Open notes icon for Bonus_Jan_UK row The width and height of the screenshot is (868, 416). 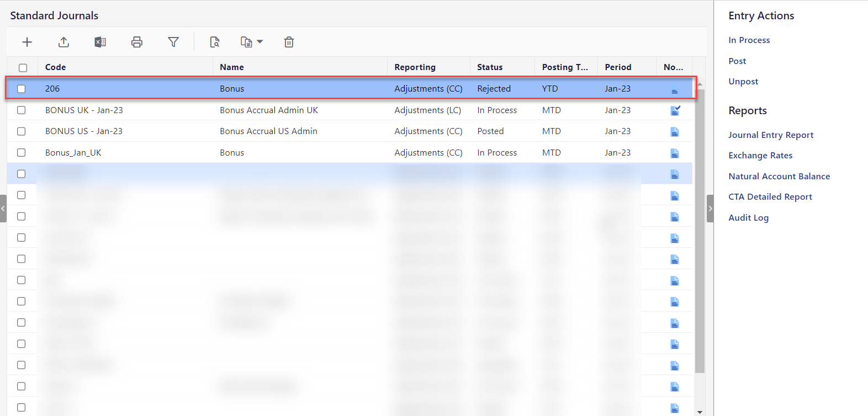[675, 153]
